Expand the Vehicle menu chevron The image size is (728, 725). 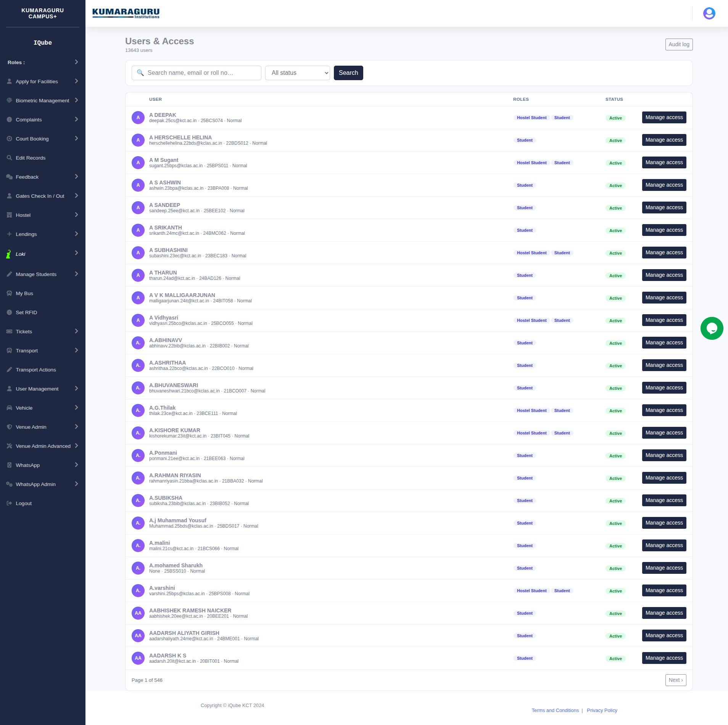(76, 407)
